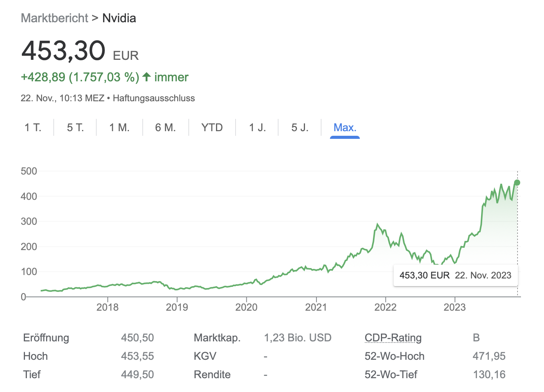Choose the 1 J. range tab

257,127
